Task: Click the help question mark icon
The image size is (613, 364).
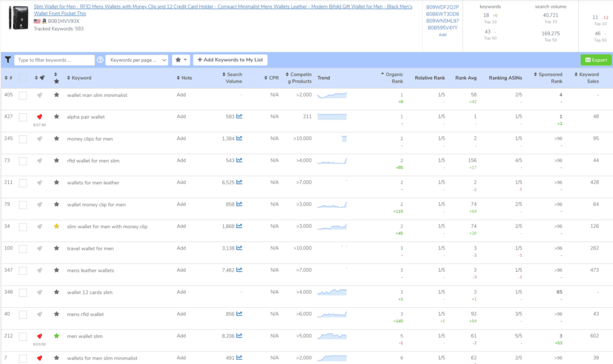Action: (x=100, y=60)
